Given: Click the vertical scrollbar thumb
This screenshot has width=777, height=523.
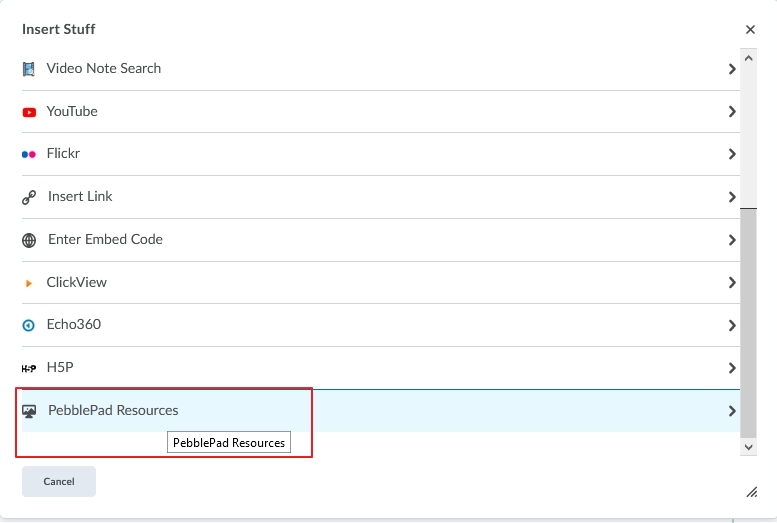Looking at the screenshot, I should tap(749, 323).
